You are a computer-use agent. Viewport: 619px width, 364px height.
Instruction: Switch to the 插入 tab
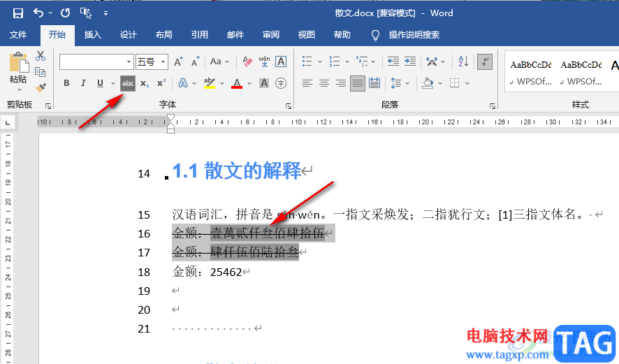pyautogui.click(x=93, y=35)
